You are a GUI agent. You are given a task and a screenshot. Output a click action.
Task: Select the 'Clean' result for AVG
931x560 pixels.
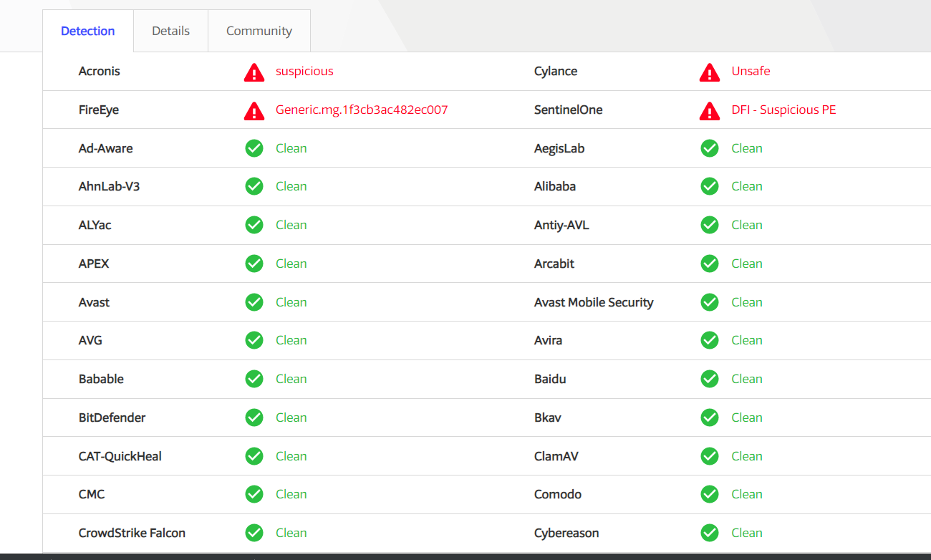click(x=291, y=340)
